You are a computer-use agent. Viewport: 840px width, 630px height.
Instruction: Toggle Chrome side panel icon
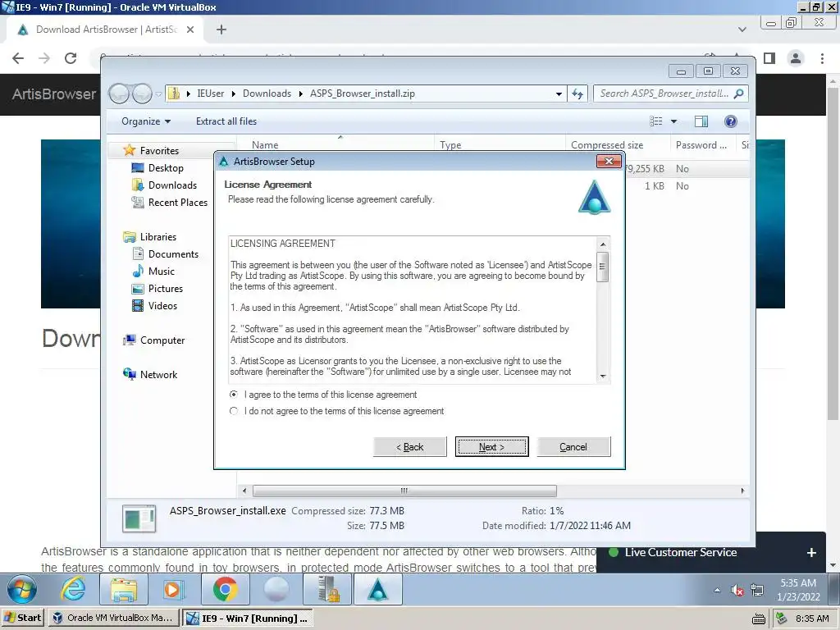click(x=769, y=58)
